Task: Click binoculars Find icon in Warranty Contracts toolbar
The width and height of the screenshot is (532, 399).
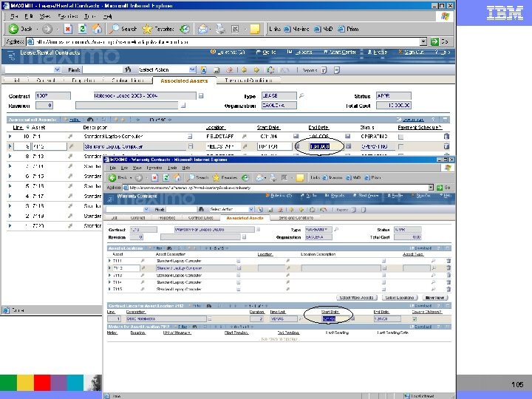Action: pyautogui.click(x=201, y=210)
